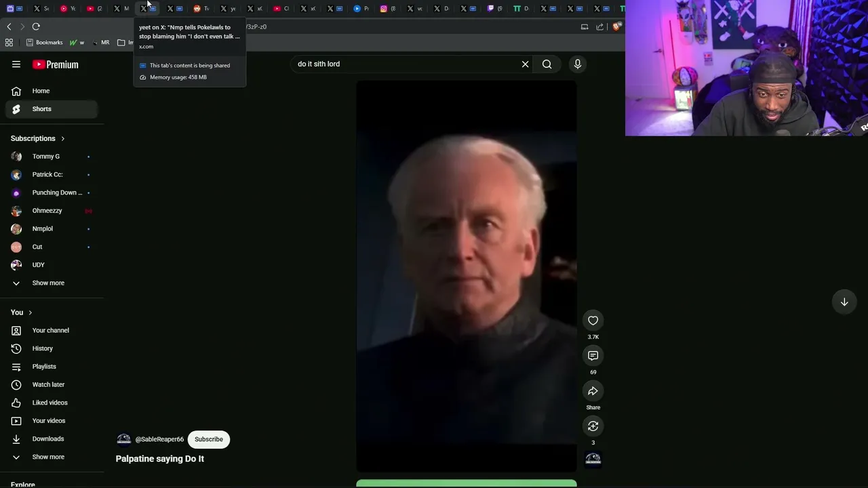Expand the Subscriptions section chevron
Screen dimensions: 868x488
(63, 139)
